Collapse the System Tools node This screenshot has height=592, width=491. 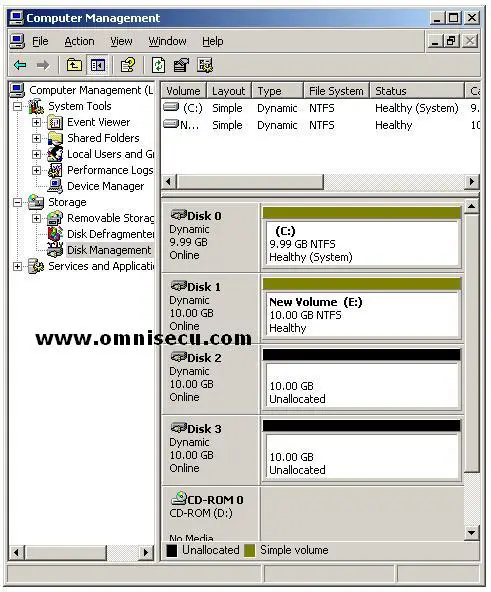[x=17, y=106]
